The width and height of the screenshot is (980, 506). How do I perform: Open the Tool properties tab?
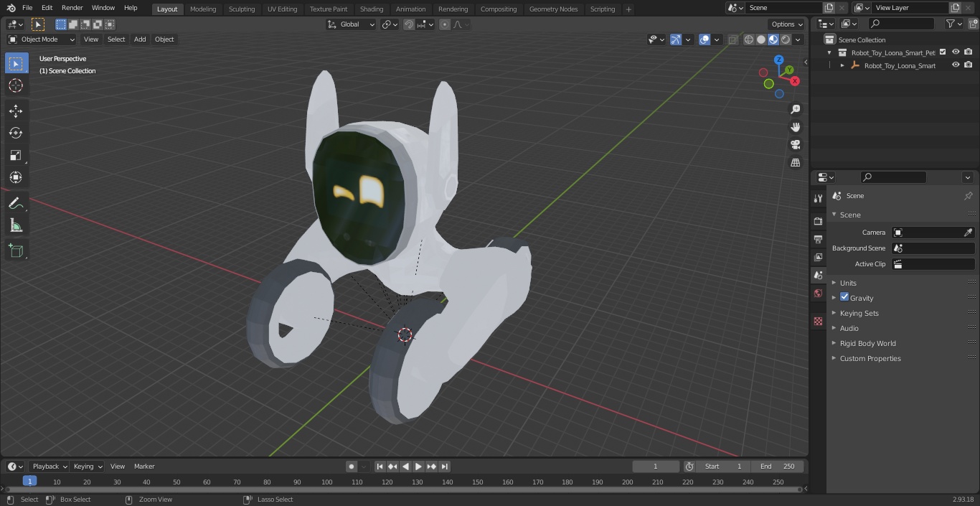click(x=818, y=199)
